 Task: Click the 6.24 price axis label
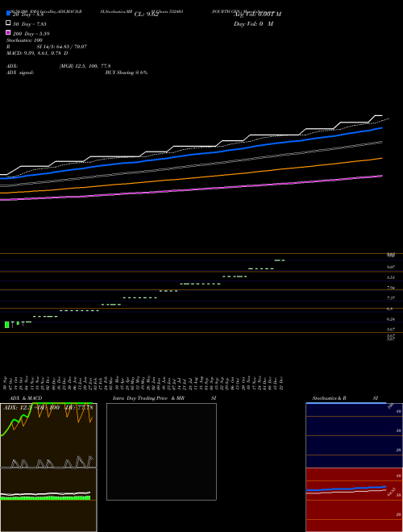(x=390, y=319)
